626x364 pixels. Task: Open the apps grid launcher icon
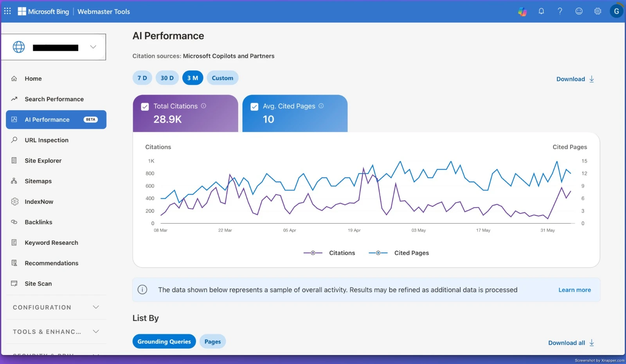[7, 11]
